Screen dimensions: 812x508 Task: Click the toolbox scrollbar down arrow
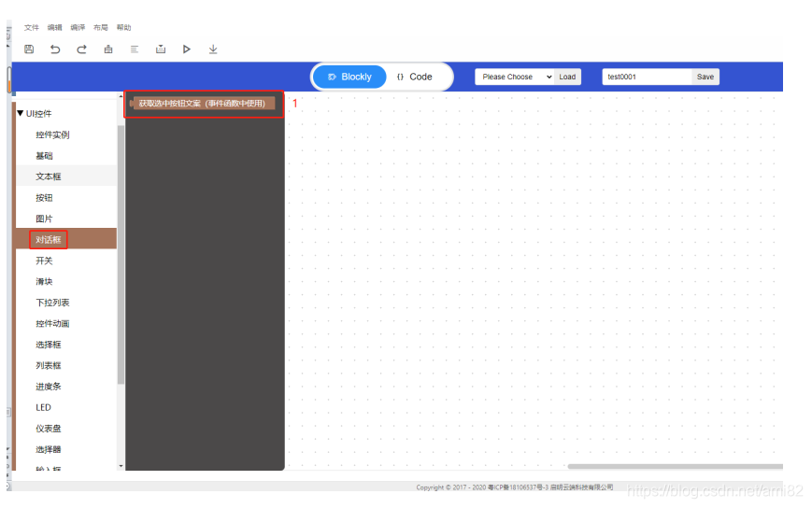[121, 466]
